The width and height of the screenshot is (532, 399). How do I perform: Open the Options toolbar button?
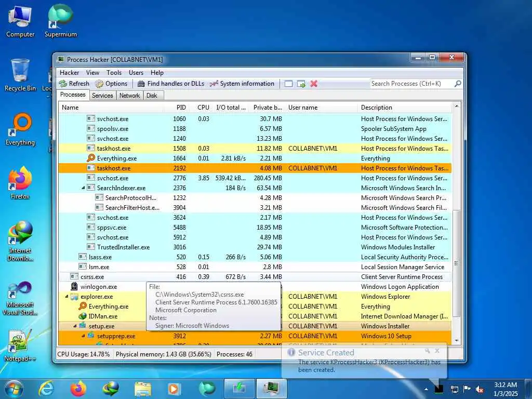[111, 84]
